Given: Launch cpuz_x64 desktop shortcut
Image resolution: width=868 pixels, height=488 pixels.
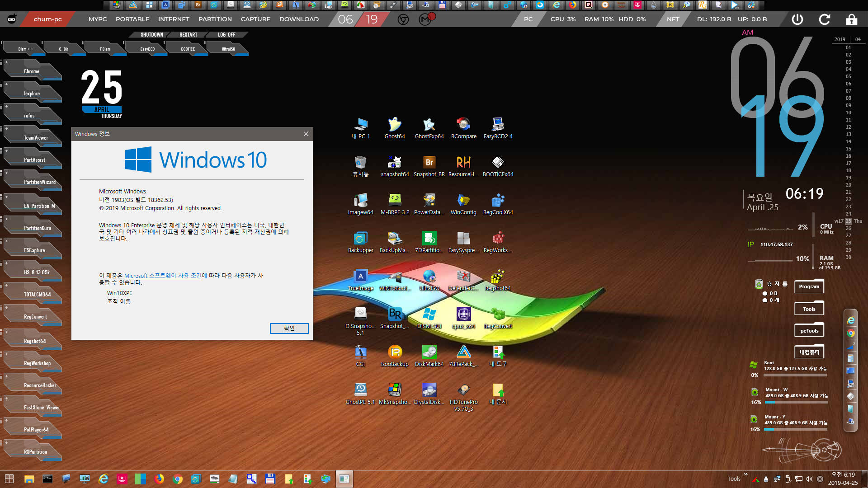Looking at the screenshot, I should pos(463,318).
